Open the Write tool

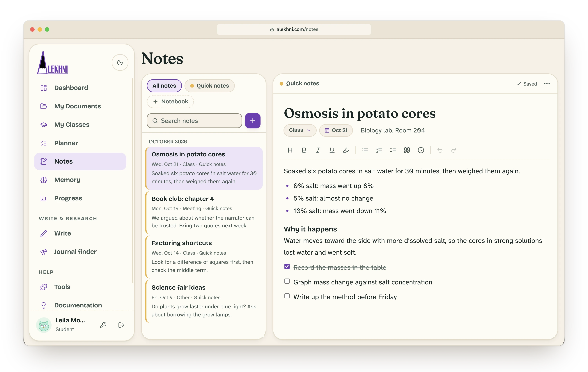pyautogui.click(x=80, y=233)
